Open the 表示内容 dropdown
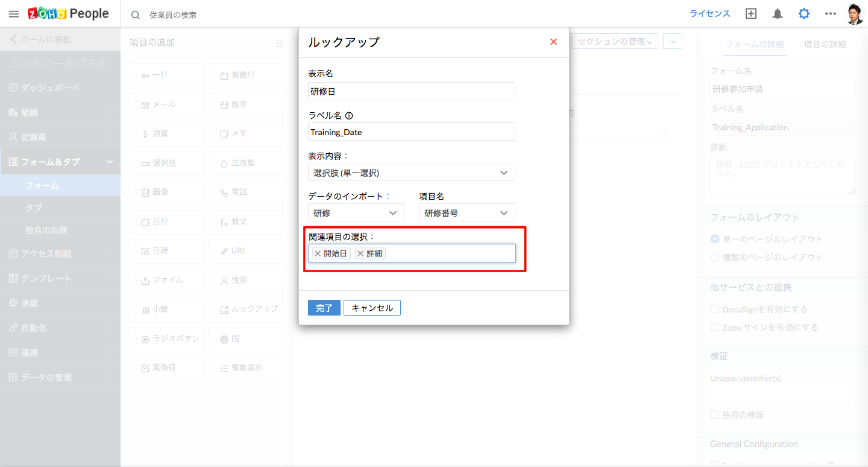Viewport: 868px width, 467px height. pyautogui.click(x=412, y=173)
